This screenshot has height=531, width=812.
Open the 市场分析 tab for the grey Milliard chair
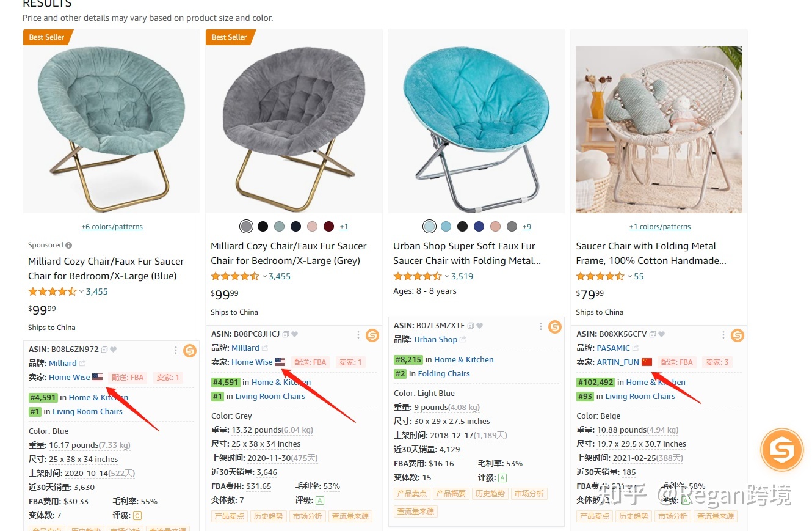click(x=308, y=516)
